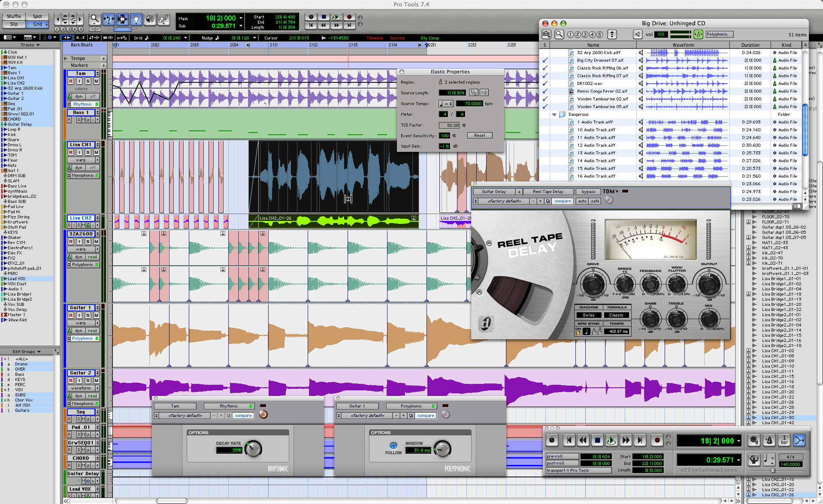The height and width of the screenshot is (504, 823).
Task: Select Shuffle edit mode
Action: point(14,16)
